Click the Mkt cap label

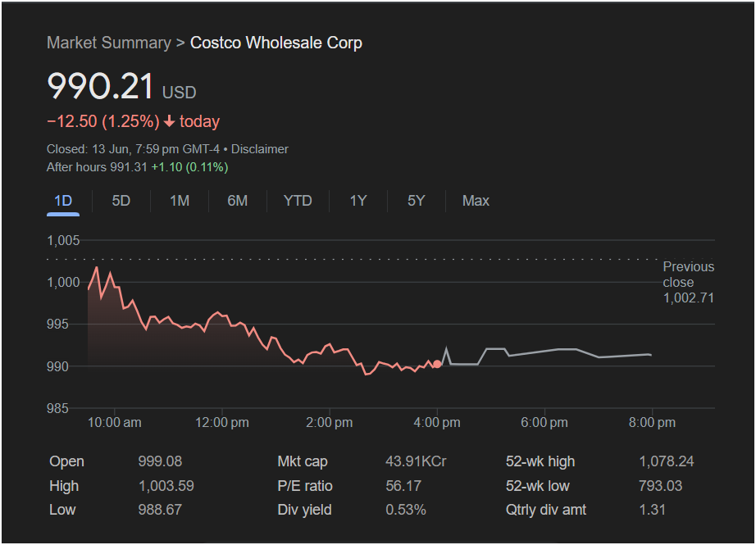(303, 461)
